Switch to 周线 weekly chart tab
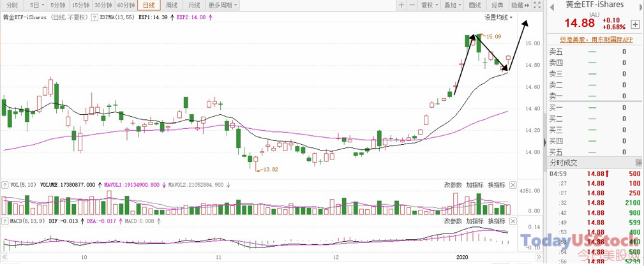The height and width of the screenshot is (266, 644). (171, 5)
